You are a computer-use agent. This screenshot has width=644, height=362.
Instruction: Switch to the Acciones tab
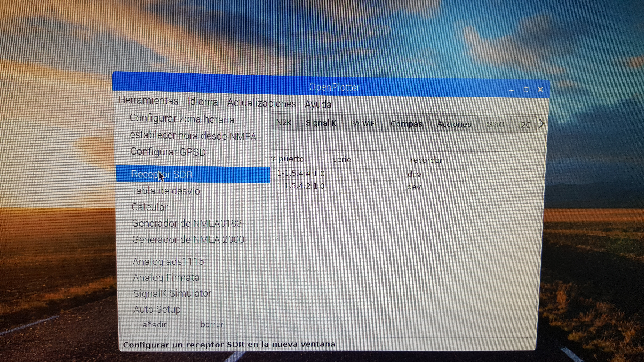point(454,124)
